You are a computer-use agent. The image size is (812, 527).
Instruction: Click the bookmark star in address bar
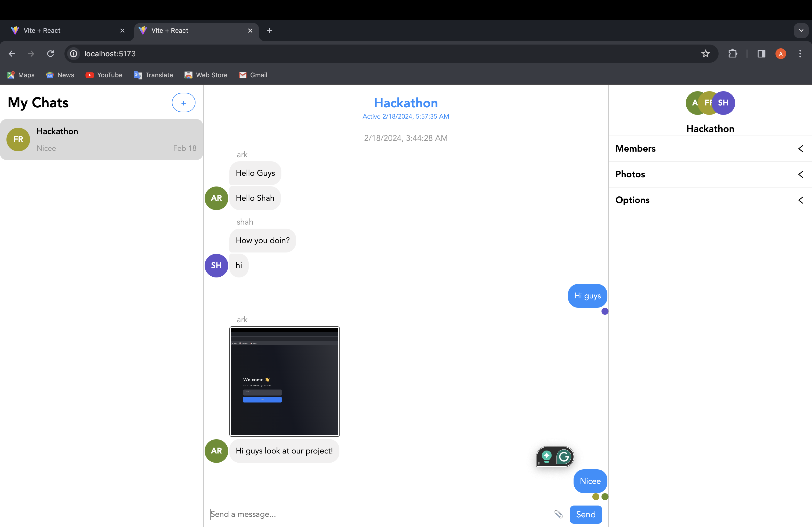pos(705,53)
